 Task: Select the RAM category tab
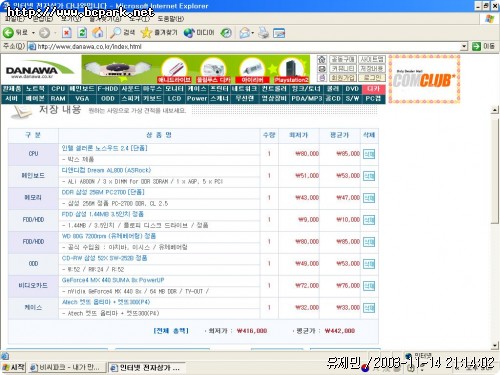click(x=58, y=98)
